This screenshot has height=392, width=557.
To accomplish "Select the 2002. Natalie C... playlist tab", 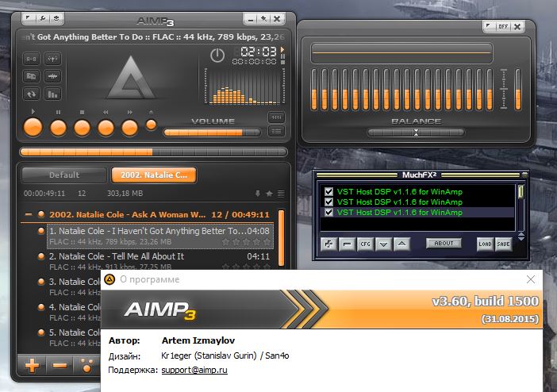I will (x=154, y=175).
